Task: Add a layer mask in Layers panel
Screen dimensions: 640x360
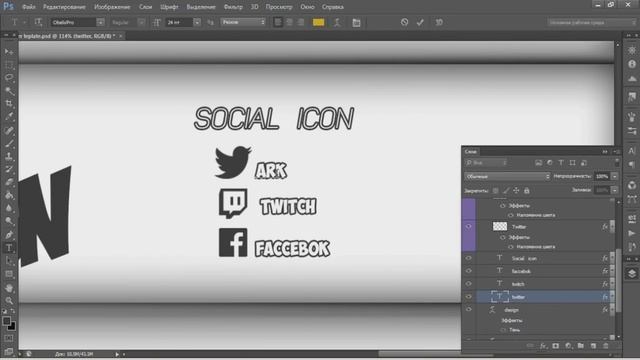Action: click(556, 346)
